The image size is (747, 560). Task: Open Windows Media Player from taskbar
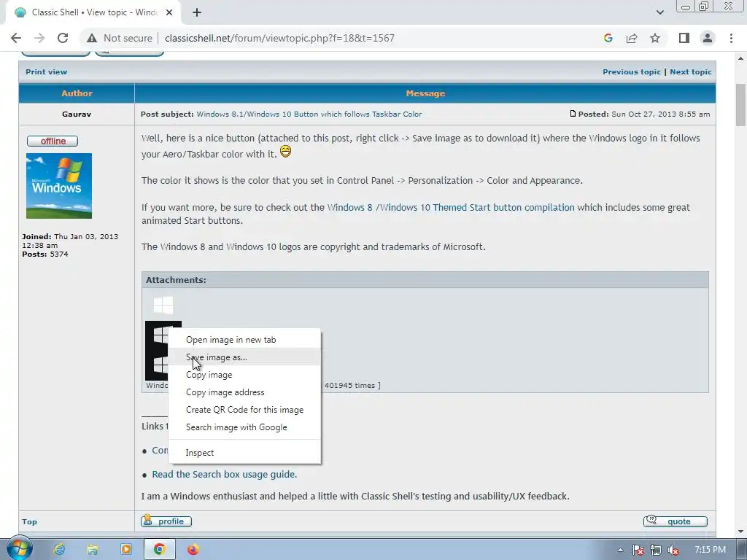pyautogui.click(x=125, y=550)
